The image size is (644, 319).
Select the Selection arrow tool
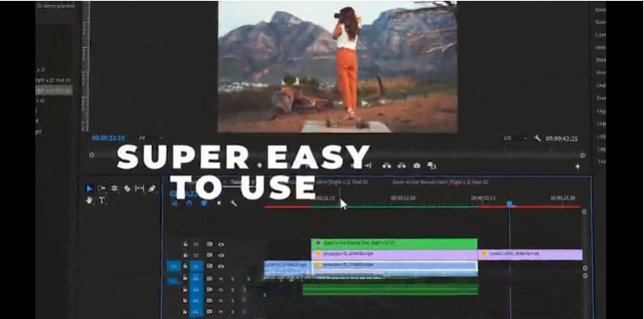[89, 189]
